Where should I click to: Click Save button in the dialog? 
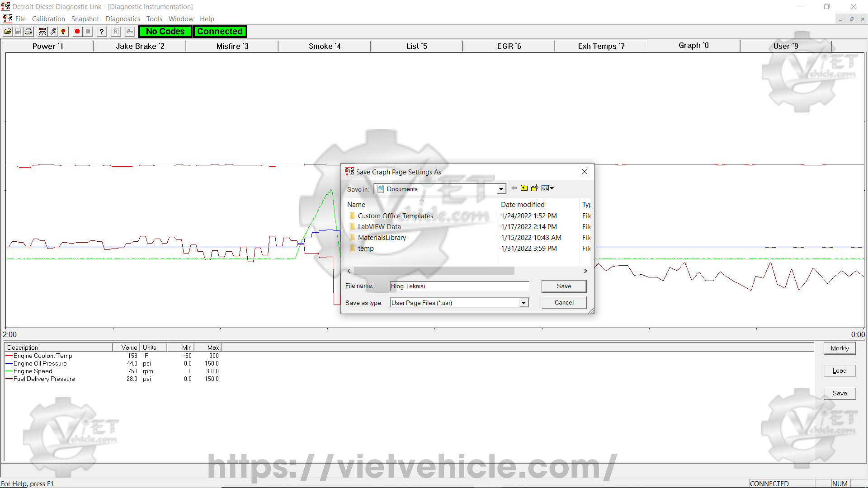pyautogui.click(x=564, y=286)
